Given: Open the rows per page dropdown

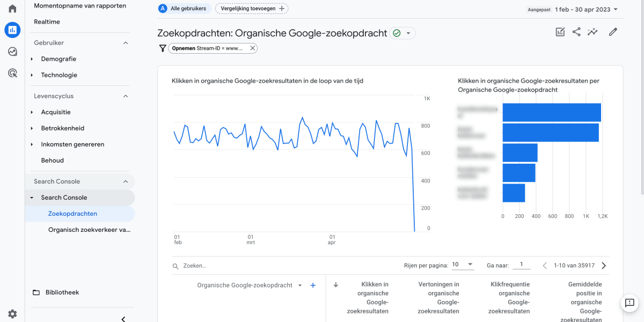Looking at the screenshot, I should tap(463, 265).
